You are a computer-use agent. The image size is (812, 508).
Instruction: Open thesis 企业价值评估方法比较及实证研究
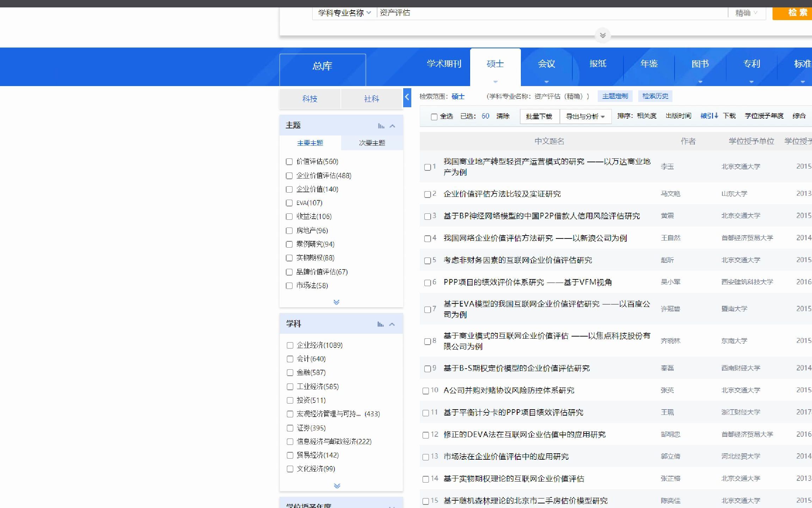click(x=502, y=194)
